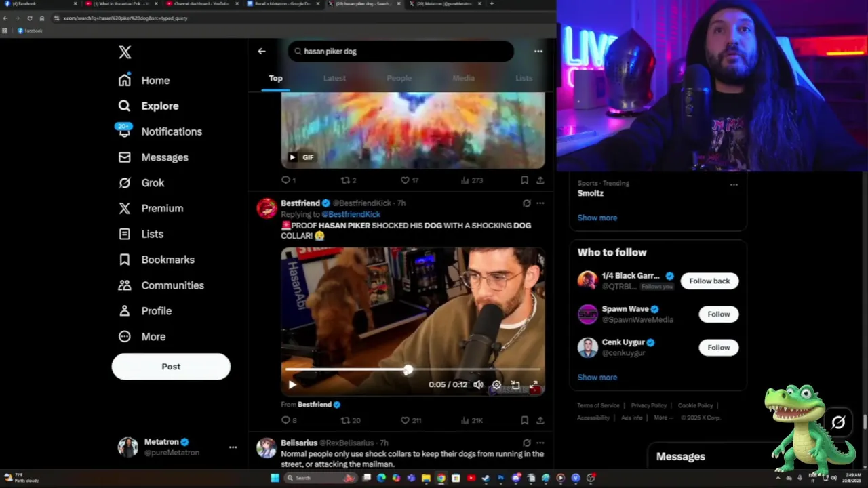Screen dimensions: 868x488
Task: Click the taskbar Search box
Action: pos(320,478)
